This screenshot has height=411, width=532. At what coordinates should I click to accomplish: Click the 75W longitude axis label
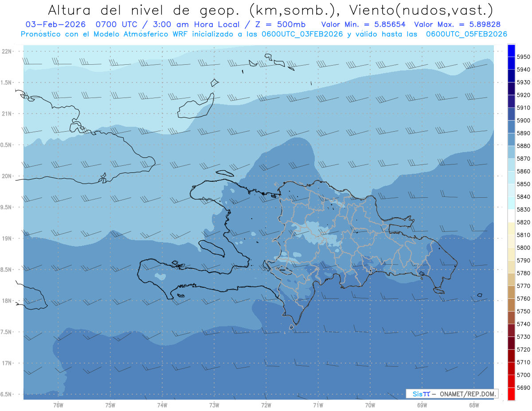[110, 405]
